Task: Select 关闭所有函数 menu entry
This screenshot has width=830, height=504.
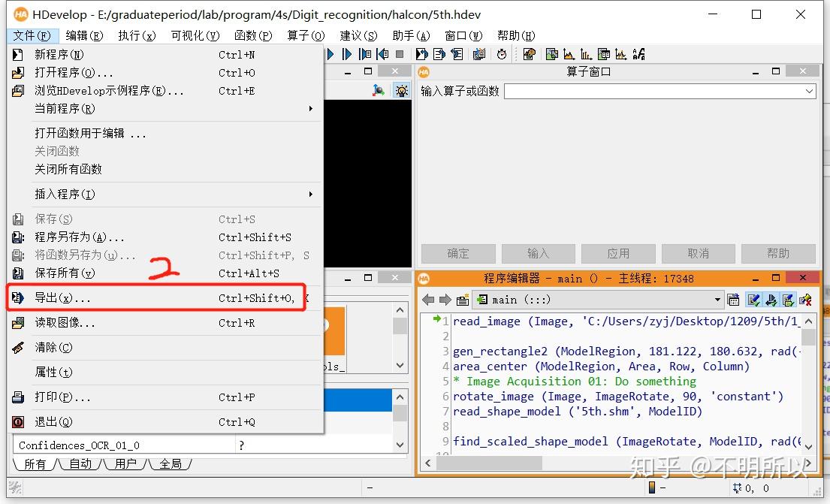Action: 165,170
